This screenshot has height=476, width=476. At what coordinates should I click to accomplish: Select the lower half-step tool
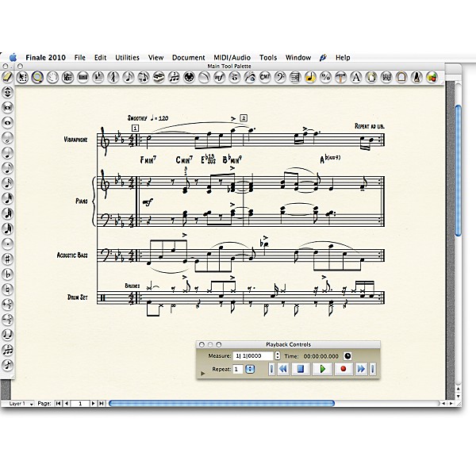tap(8, 320)
